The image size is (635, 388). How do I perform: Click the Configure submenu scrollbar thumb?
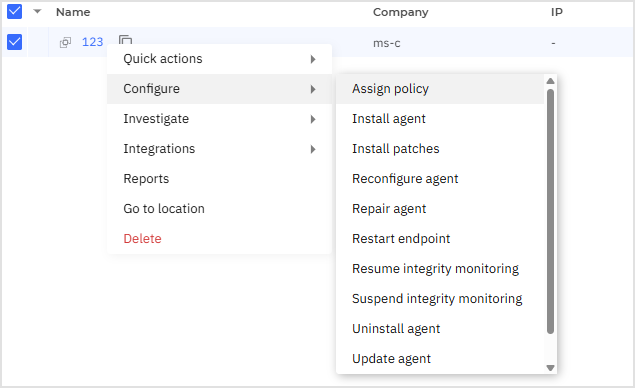(550, 211)
